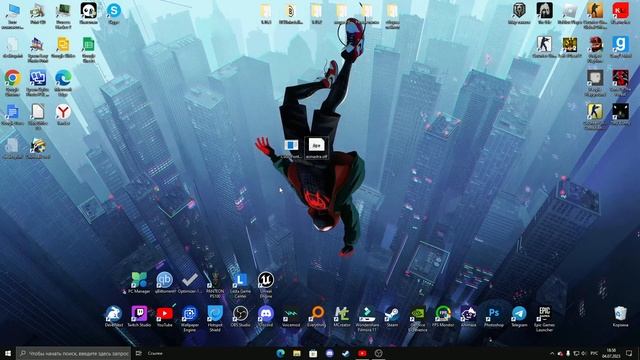The width and height of the screenshot is (640, 360).
Task: Open volume control in tray
Action: coord(584,353)
